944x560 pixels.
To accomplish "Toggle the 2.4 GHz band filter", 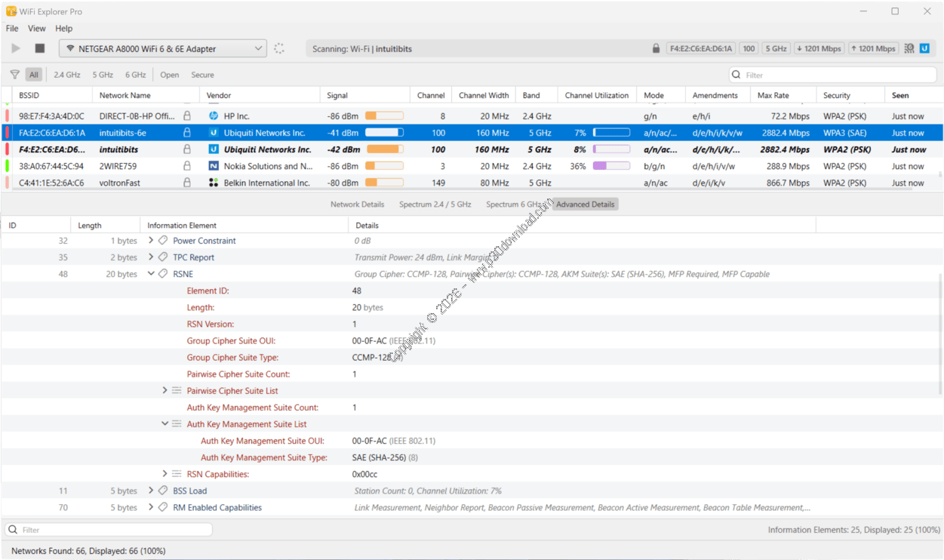I will [67, 75].
